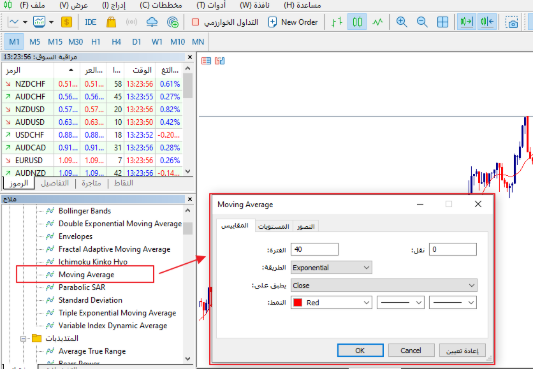Switch to the متاجرة Market Watch tab
The image size is (534, 369).
(91, 183)
